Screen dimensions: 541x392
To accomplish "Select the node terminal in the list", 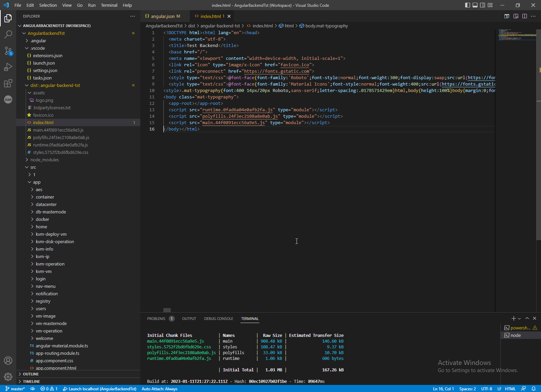I will pyautogui.click(x=515, y=335).
